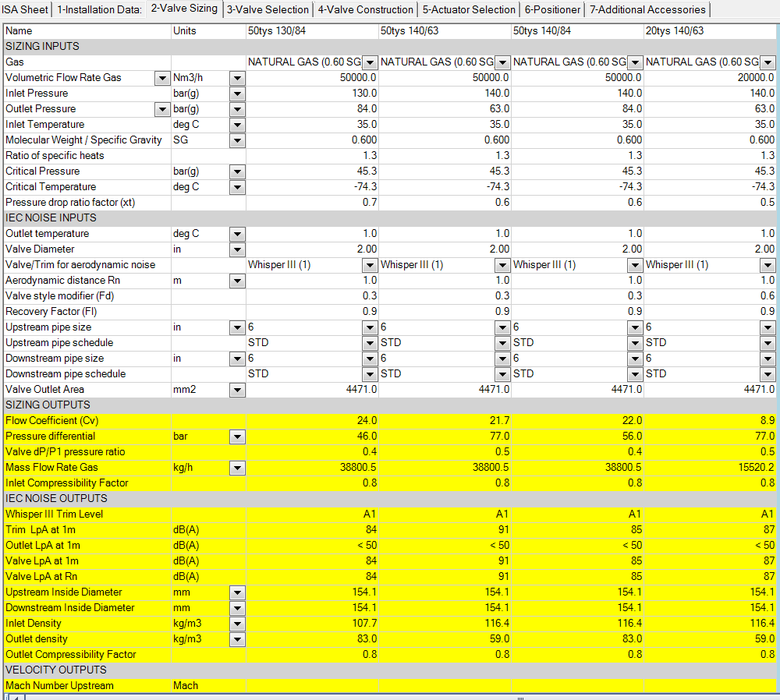The image size is (780, 700).
Task: Open the Outlet Pressure bar(g) units dropdown
Action: click(237, 109)
